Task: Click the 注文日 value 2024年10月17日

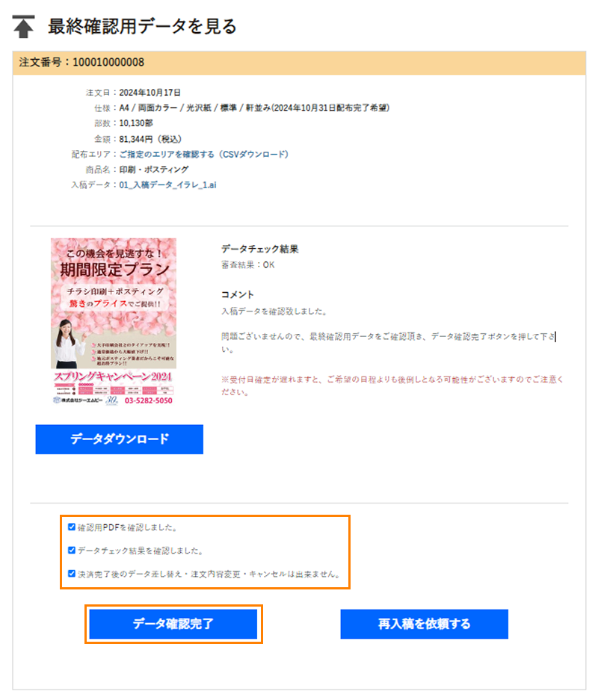Action: (149, 93)
